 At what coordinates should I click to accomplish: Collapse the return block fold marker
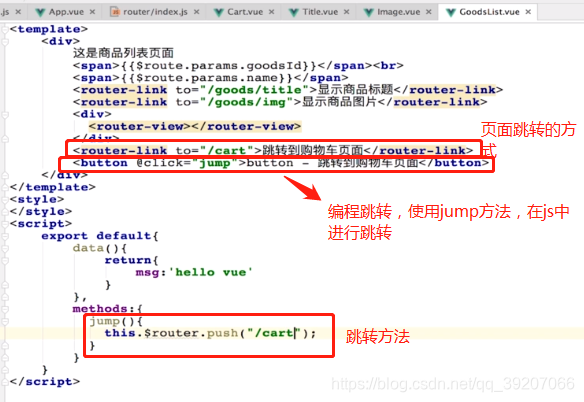[5, 260]
